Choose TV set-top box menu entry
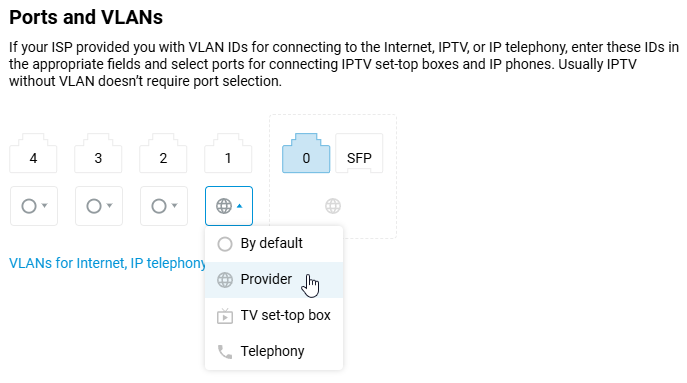 coord(274,316)
